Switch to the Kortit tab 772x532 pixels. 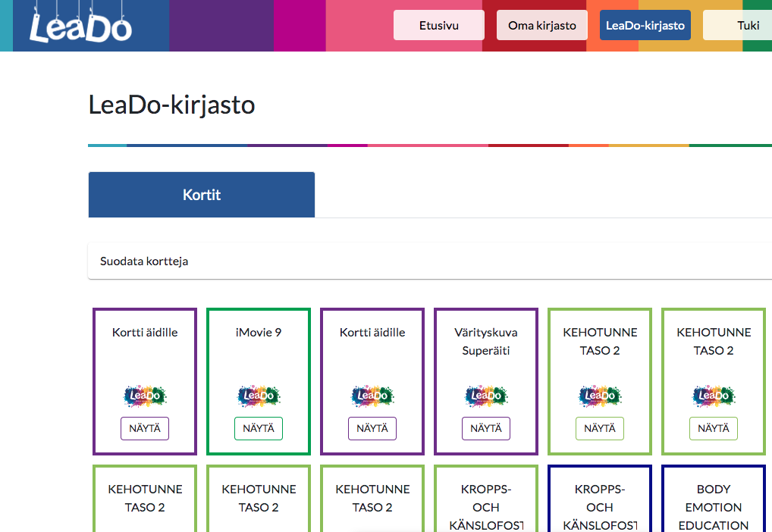(202, 195)
